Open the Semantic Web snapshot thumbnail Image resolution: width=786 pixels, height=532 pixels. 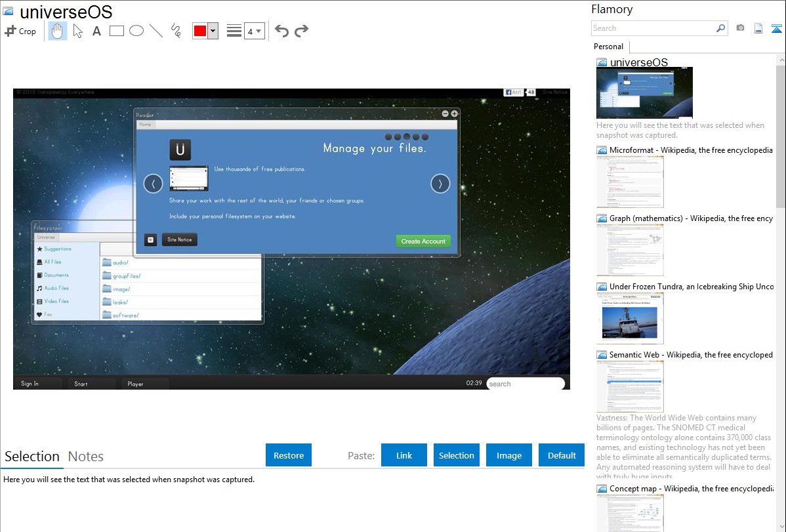[x=630, y=386]
